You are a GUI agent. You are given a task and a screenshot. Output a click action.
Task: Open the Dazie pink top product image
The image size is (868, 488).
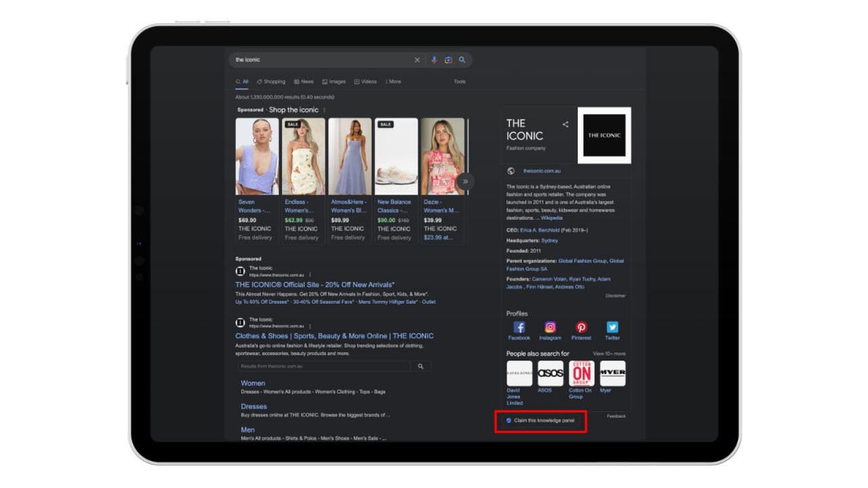point(442,157)
